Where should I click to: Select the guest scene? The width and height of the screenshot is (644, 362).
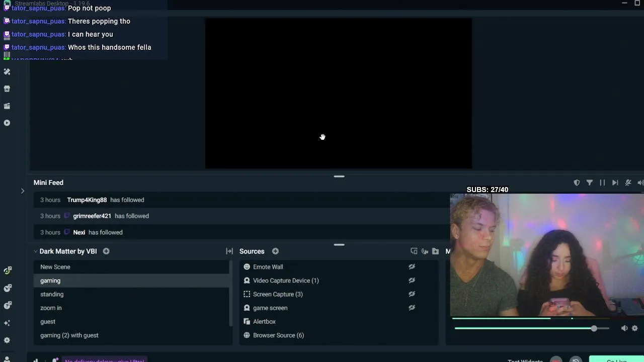131,321
